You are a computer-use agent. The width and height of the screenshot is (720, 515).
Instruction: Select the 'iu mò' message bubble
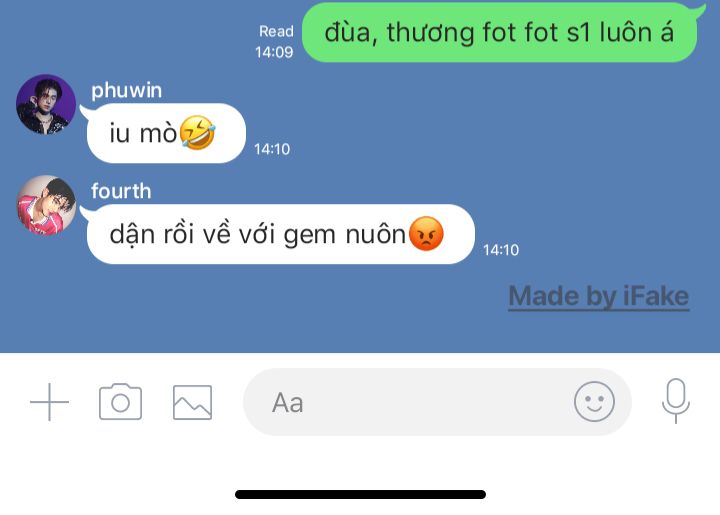[166, 133]
